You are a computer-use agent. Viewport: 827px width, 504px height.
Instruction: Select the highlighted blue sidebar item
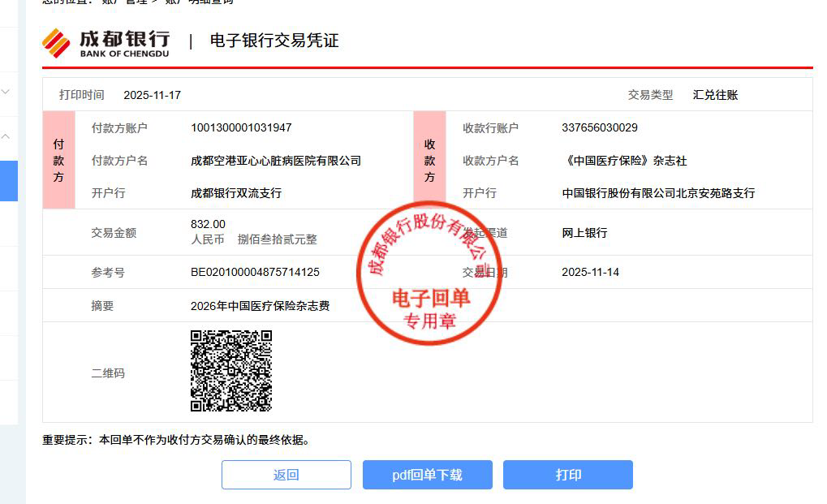(9, 181)
